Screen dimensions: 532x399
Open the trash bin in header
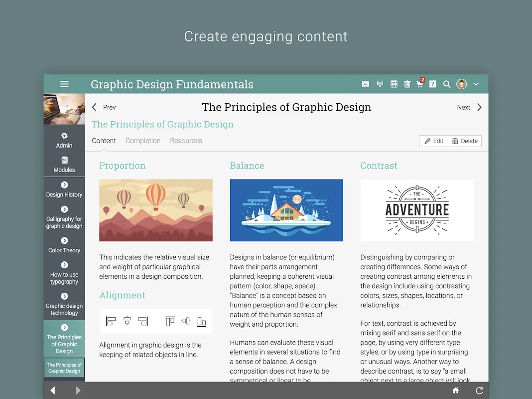[x=407, y=84]
